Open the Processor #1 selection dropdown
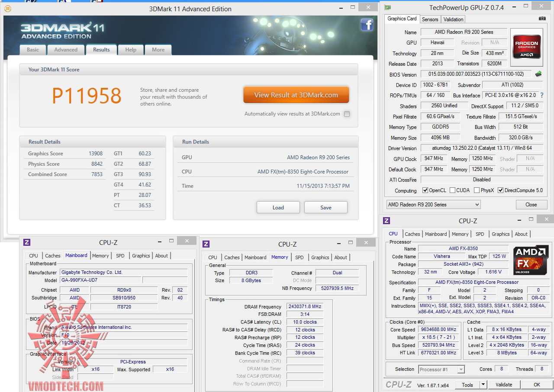The height and width of the screenshot is (392, 554). coord(441,370)
